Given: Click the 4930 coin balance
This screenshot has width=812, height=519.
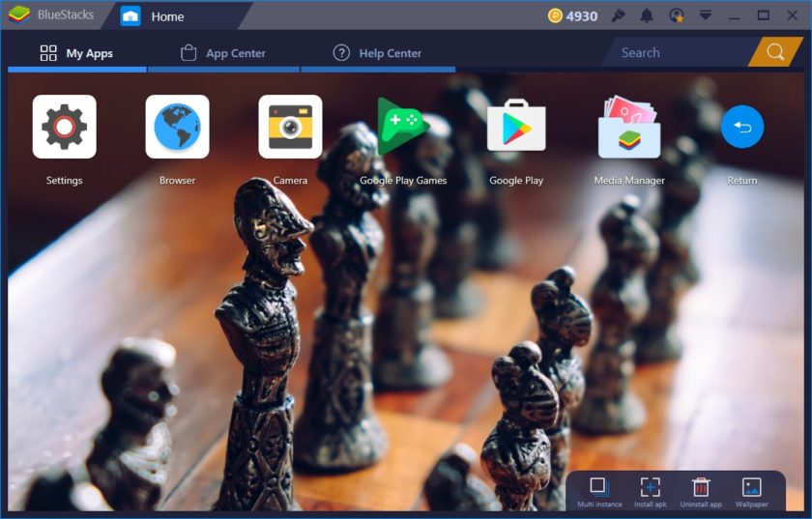Looking at the screenshot, I should [x=582, y=16].
